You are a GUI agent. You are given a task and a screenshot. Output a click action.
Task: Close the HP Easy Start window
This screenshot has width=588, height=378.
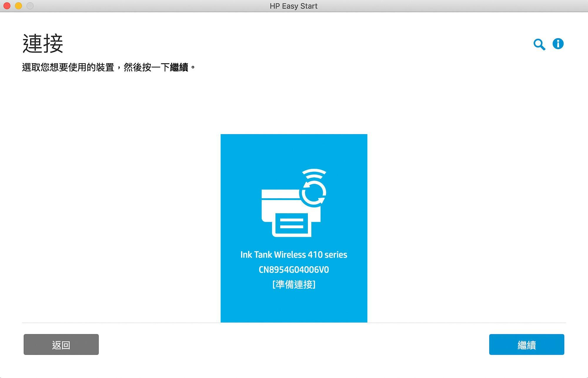pos(7,6)
